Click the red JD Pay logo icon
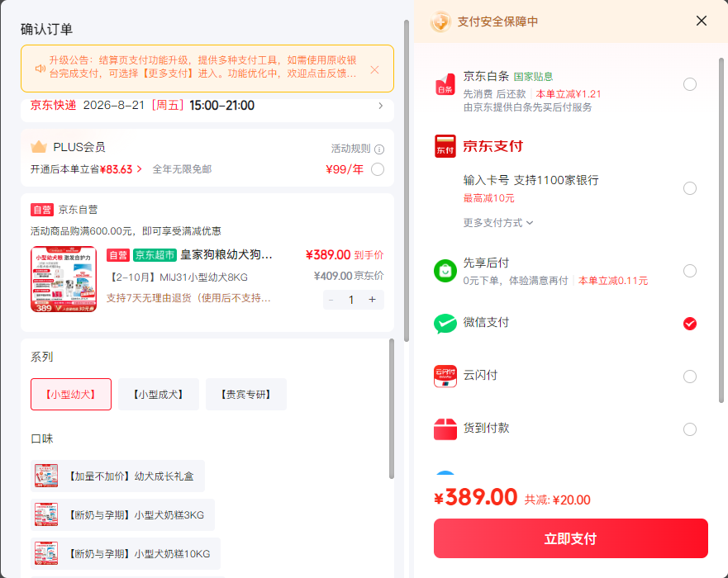The height and width of the screenshot is (578, 728). point(445,146)
